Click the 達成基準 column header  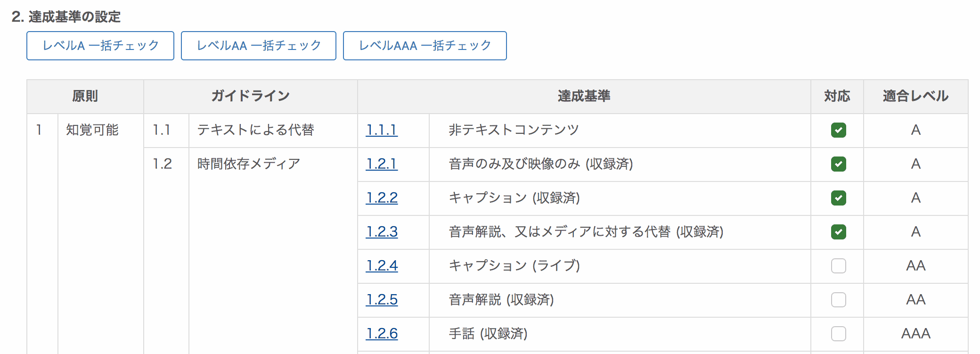pos(584,96)
